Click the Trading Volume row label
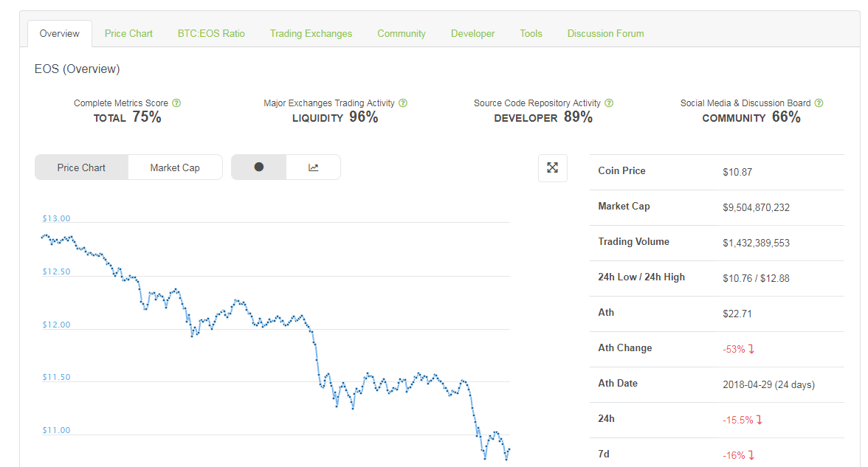This screenshot has height=467, width=868. 633,242
